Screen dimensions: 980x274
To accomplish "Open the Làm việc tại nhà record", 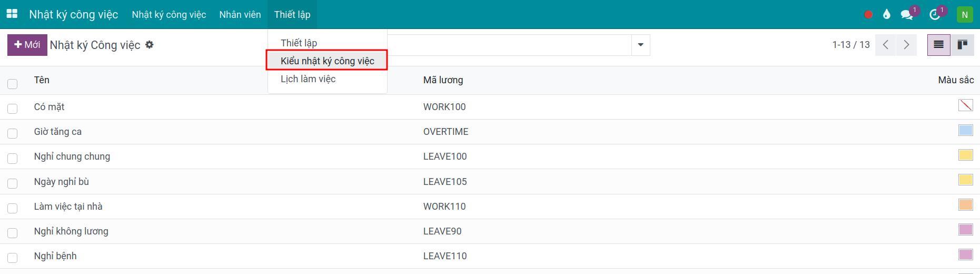I will pos(68,207).
